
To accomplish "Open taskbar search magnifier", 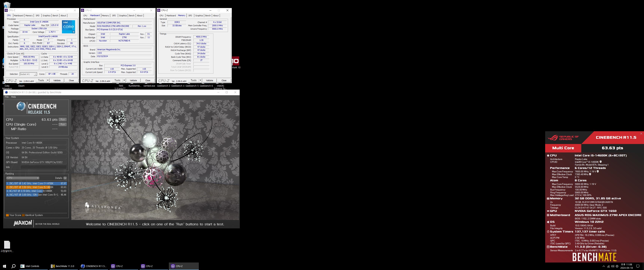I will tap(13, 266).
